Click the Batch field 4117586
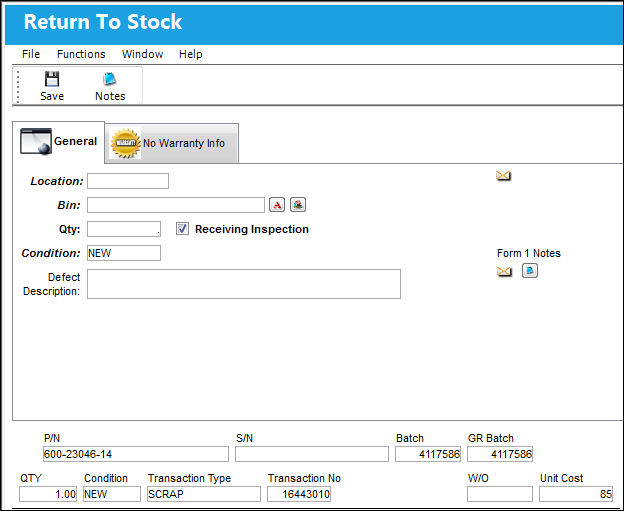 428,454
